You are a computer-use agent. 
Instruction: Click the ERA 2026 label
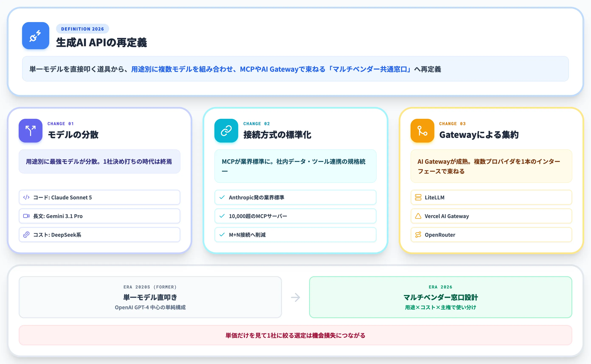[x=440, y=287]
